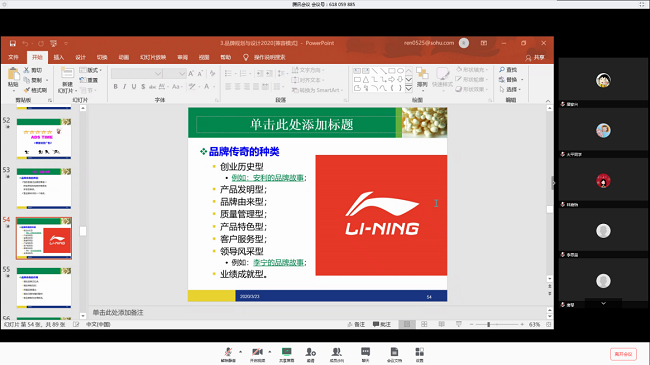Toggle Strikethrough (abc) formatting
This screenshot has height=365, width=650.
click(152, 87)
